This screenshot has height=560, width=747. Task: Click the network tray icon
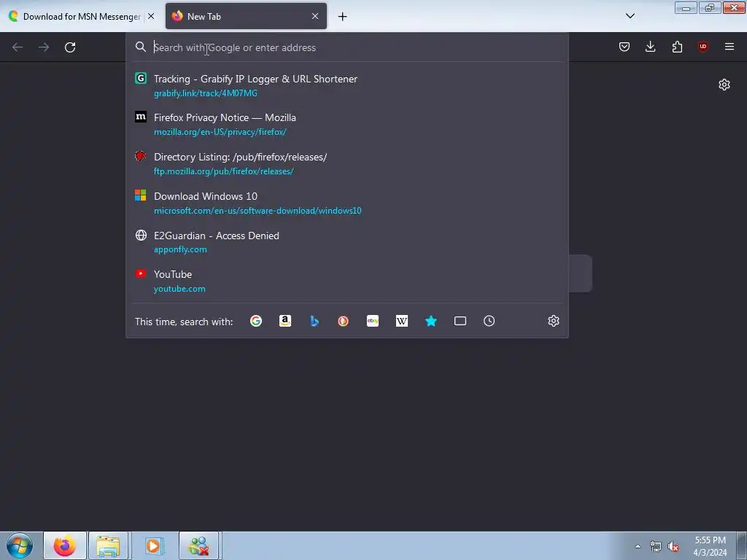(656, 547)
